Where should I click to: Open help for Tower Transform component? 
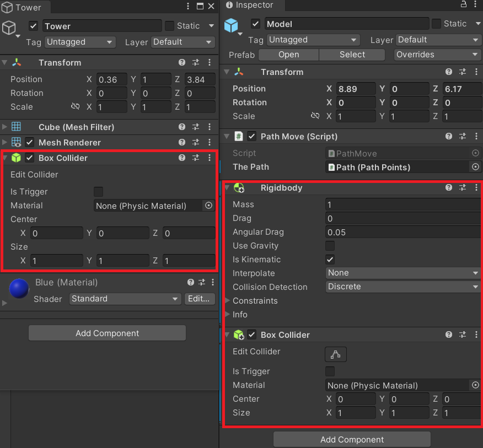coord(182,62)
